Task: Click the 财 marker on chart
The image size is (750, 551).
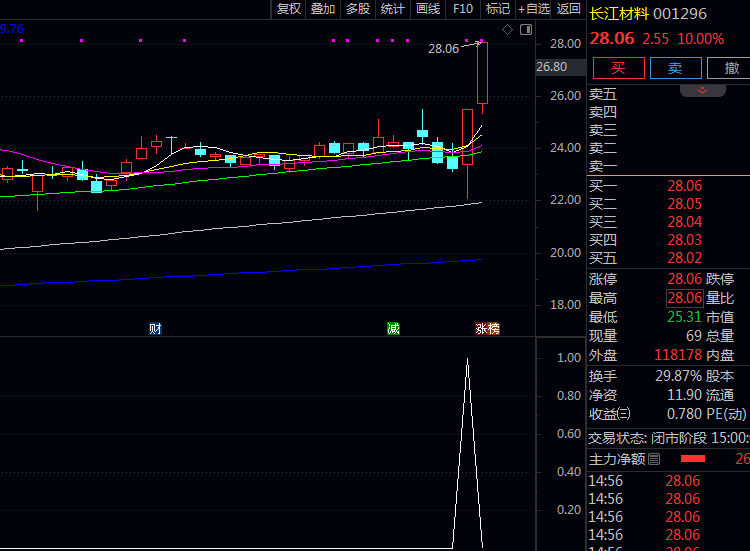Action: coord(155,329)
